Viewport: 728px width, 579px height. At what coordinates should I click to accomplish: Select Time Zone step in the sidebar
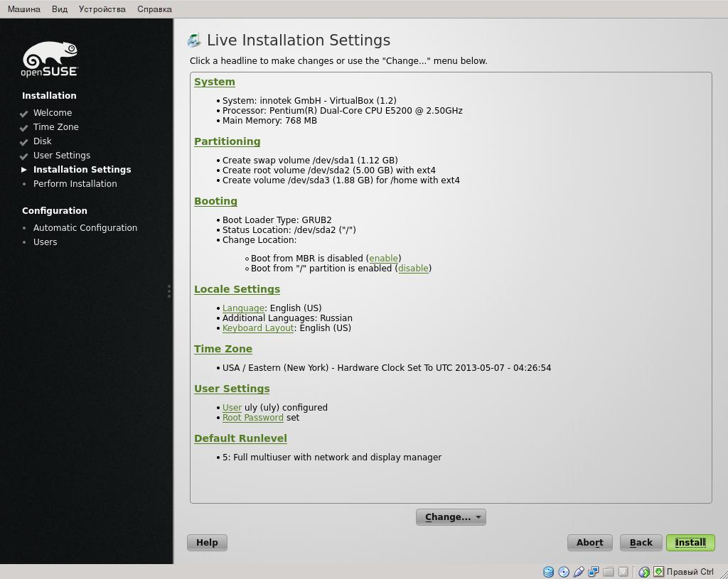55,126
